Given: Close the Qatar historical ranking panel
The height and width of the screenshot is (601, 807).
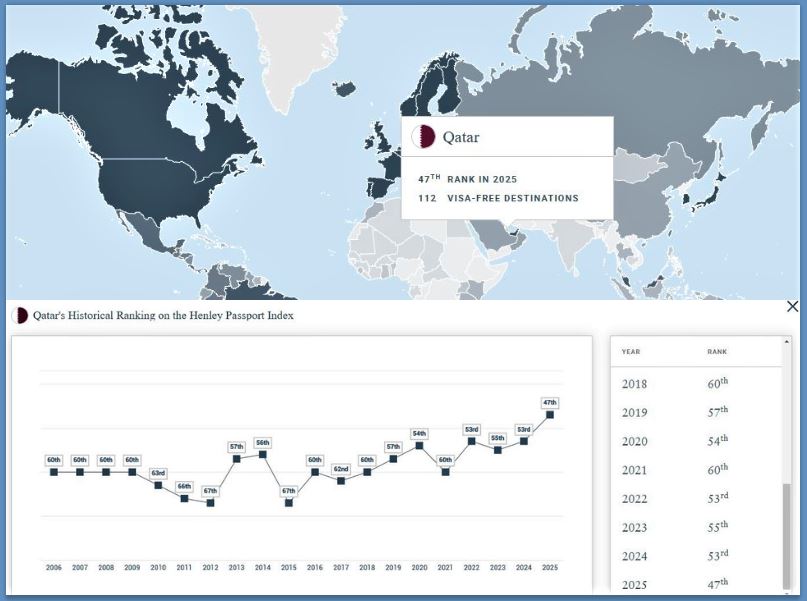Looking at the screenshot, I should click(793, 307).
